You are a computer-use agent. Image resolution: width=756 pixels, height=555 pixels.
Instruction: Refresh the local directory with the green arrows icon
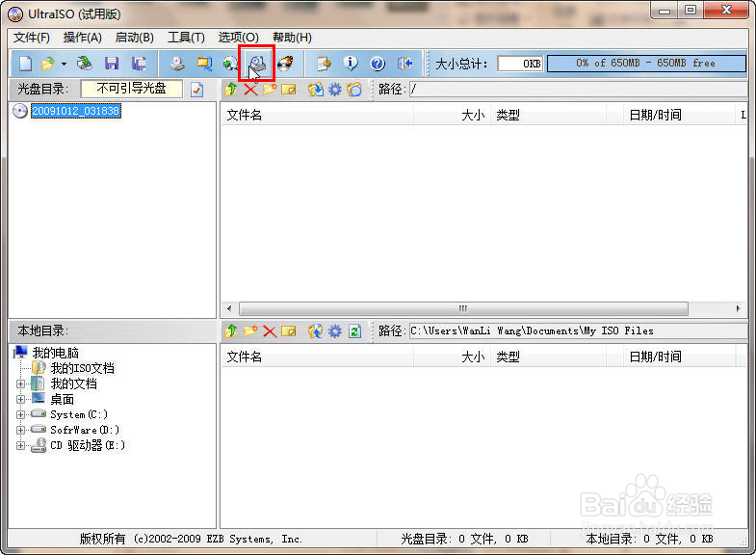(354, 331)
